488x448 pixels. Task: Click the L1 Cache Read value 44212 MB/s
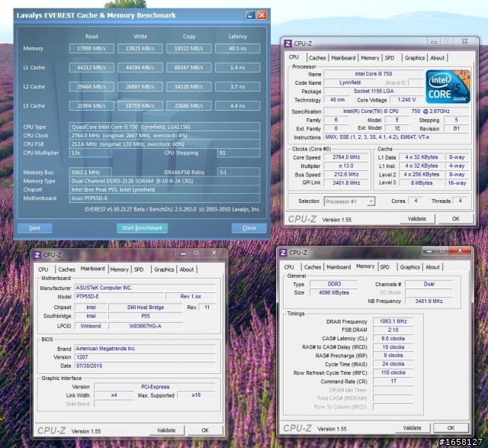[91, 68]
